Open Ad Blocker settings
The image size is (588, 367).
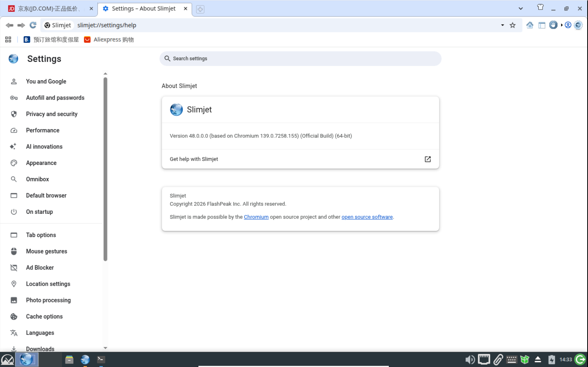pos(40,268)
